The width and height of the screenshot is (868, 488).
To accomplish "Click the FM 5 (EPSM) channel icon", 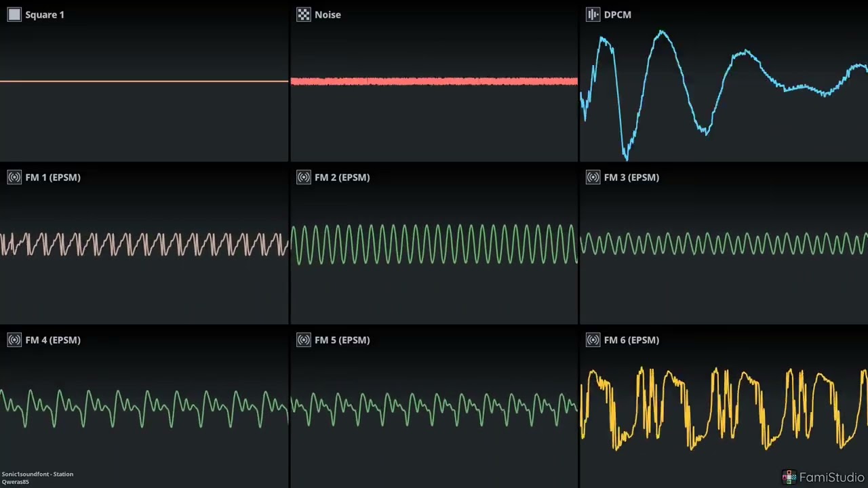I will point(304,340).
